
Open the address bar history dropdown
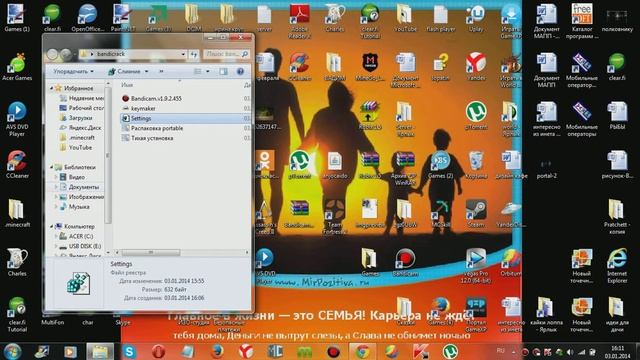[x=183, y=54]
